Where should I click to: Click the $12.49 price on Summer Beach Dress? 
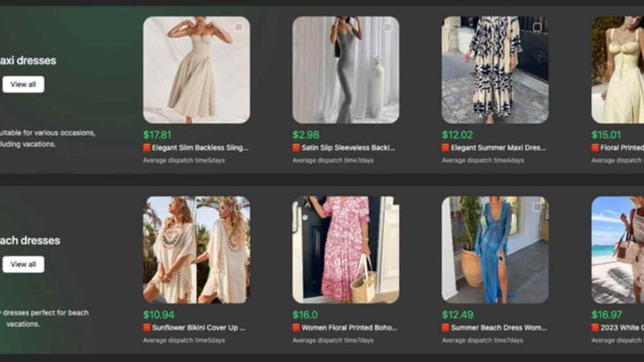pyautogui.click(x=457, y=315)
